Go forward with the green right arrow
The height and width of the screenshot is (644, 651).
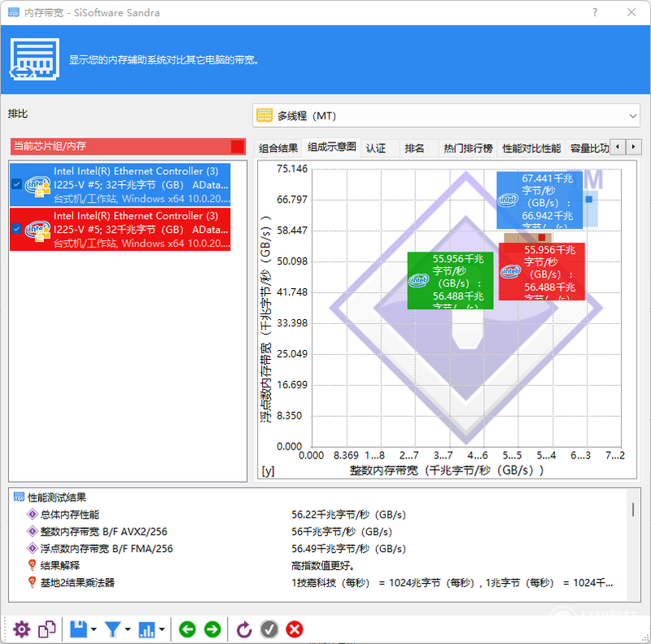pos(212,629)
